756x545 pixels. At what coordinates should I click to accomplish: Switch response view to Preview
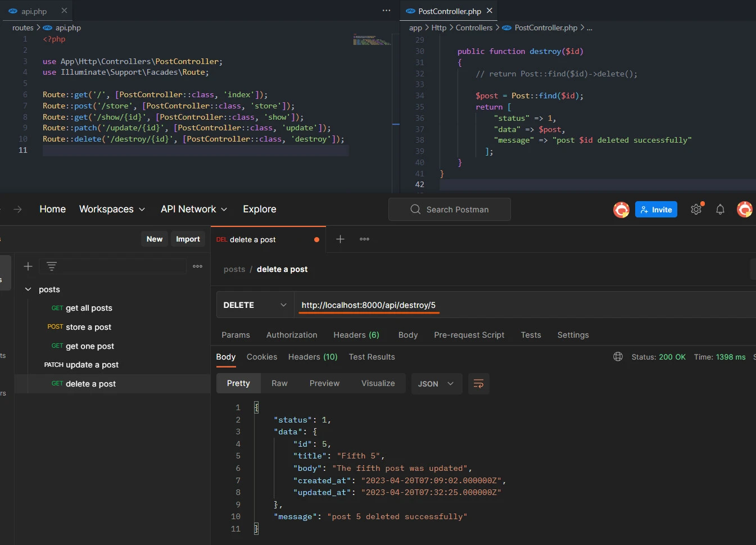pos(324,384)
